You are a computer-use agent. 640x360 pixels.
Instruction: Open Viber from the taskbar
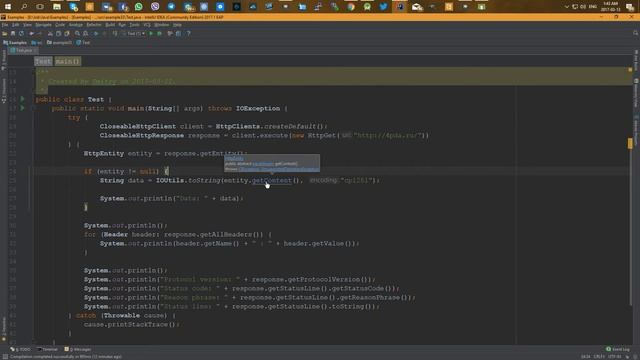155,7
